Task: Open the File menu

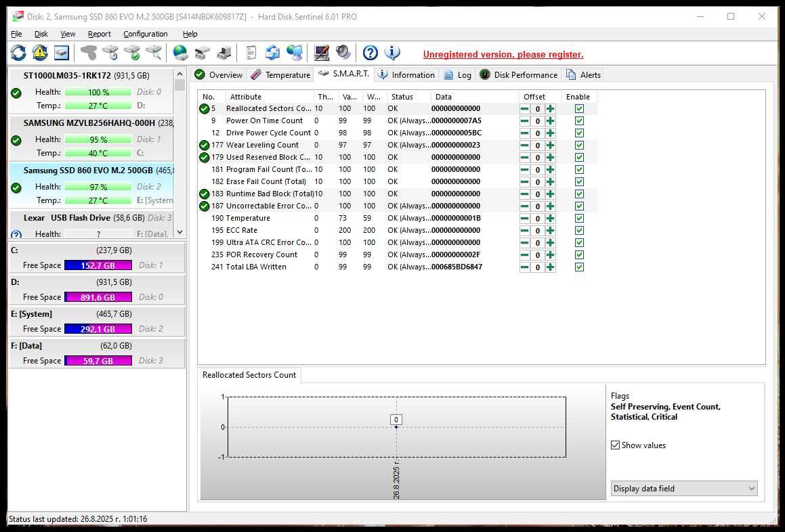Action: tap(16, 34)
